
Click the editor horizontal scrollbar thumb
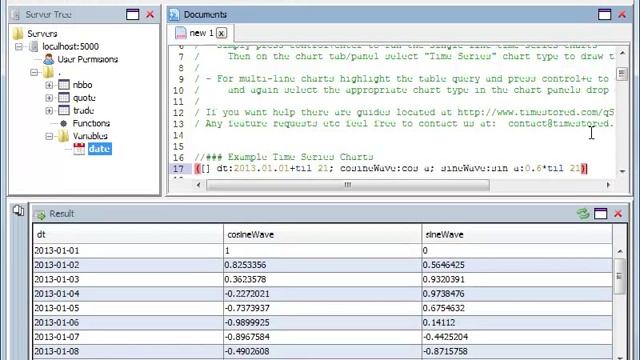point(348,185)
